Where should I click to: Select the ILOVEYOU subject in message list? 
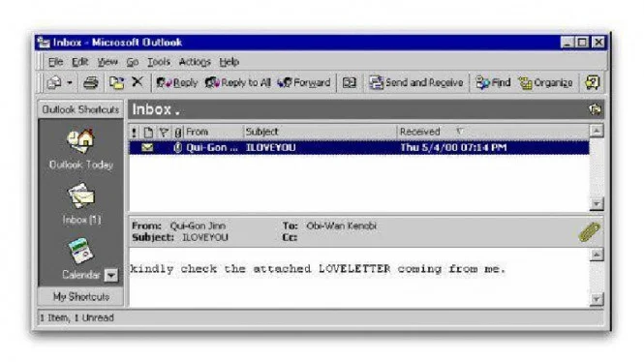coord(270,148)
